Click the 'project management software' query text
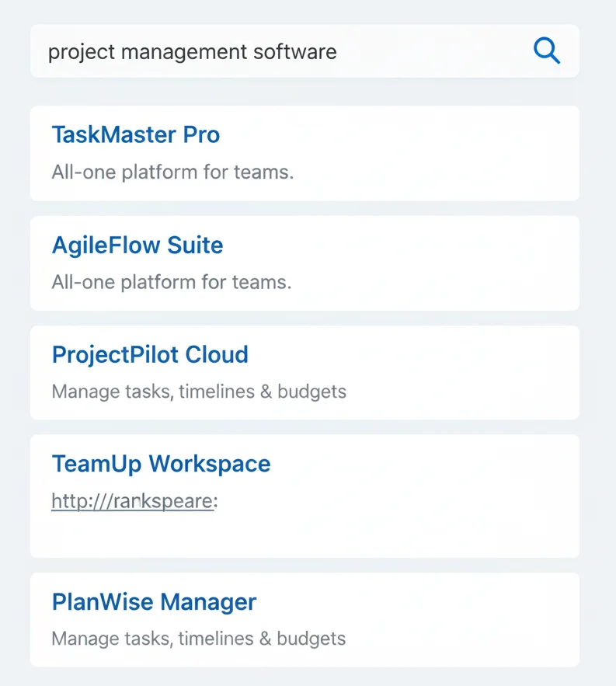Image resolution: width=616 pixels, height=686 pixels. tap(192, 52)
